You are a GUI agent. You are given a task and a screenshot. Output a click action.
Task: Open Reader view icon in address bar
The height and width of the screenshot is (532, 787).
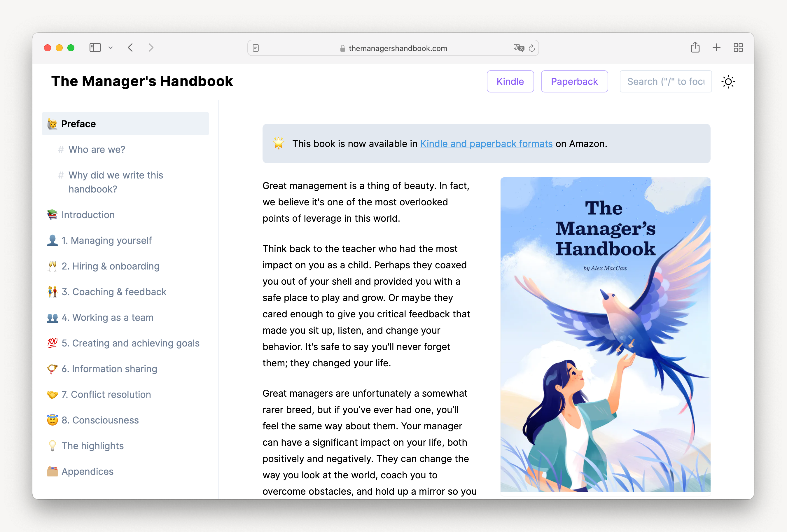[256, 48]
